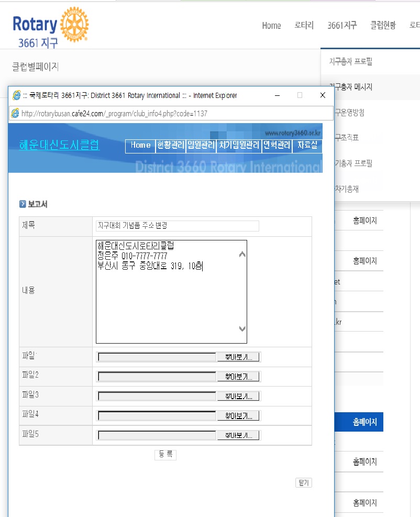Viewport: 420px width, 517px height.
Task: Select the 차기임원관리 tab
Action: pos(239,146)
